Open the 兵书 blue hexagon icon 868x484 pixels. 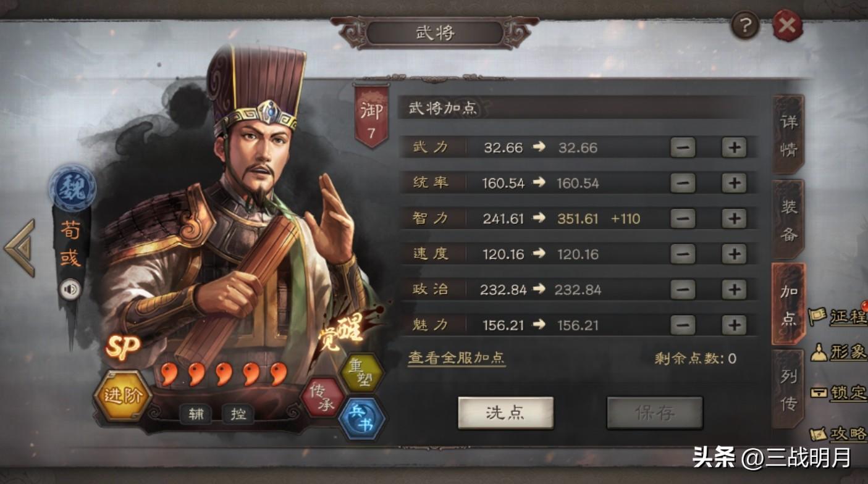362,419
